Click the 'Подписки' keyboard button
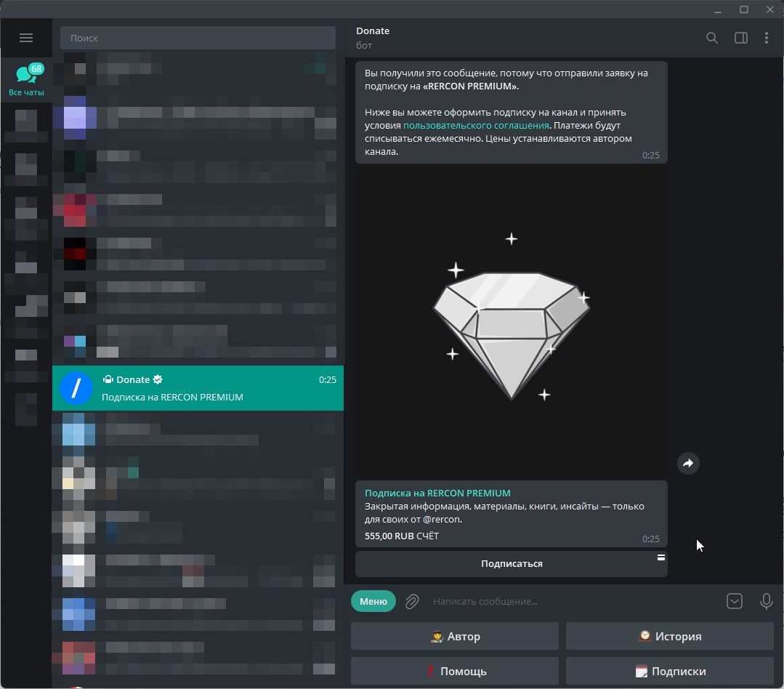Image resolution: width=784 pixels, height=689 pixels. [x=670, y=671]
